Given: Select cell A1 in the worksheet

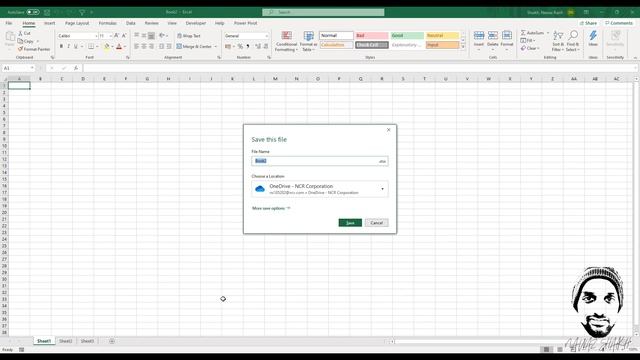Looking at the screenshot, I should point(19,85).
